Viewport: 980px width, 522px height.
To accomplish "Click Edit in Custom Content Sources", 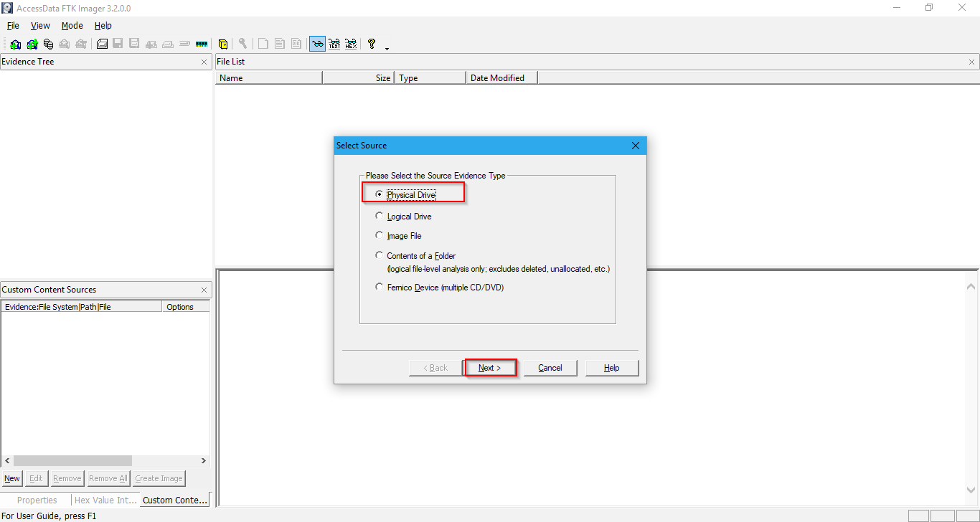I will pos(36,478).
